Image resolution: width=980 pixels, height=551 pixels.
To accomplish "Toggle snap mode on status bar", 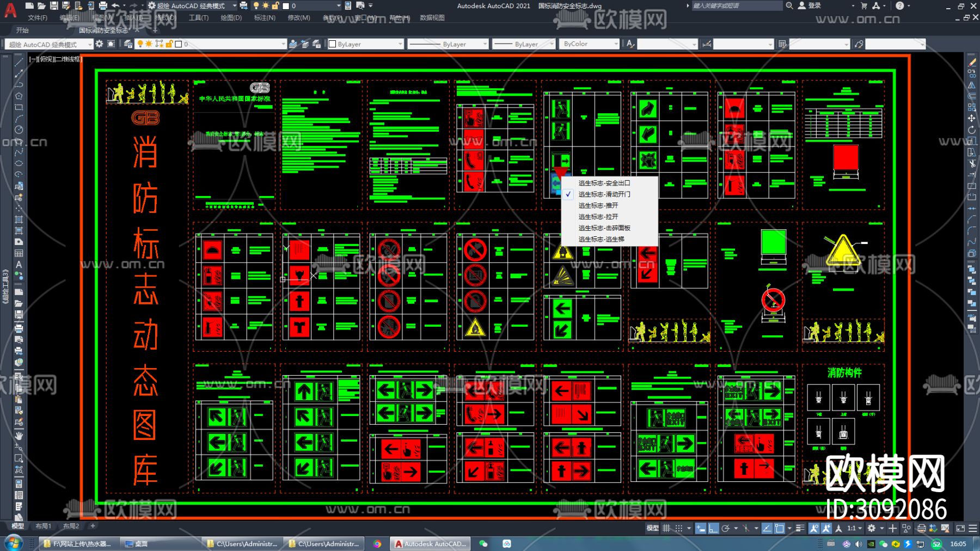I will pyautogui.click(x=679, y=528).
